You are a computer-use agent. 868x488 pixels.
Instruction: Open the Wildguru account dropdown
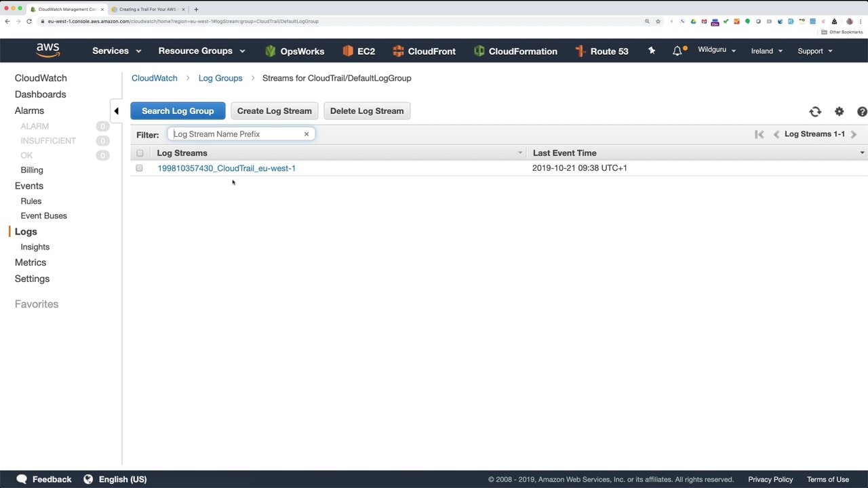click(x=717, y=50)
